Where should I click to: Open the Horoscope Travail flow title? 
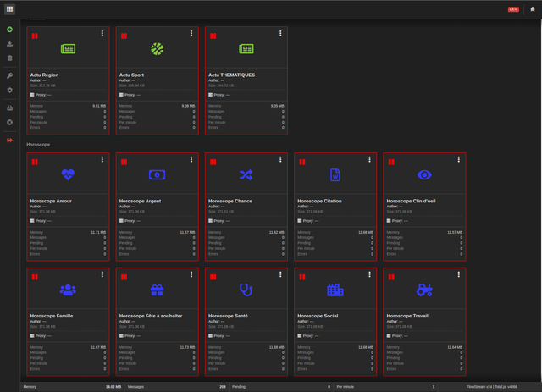point(407,316)
